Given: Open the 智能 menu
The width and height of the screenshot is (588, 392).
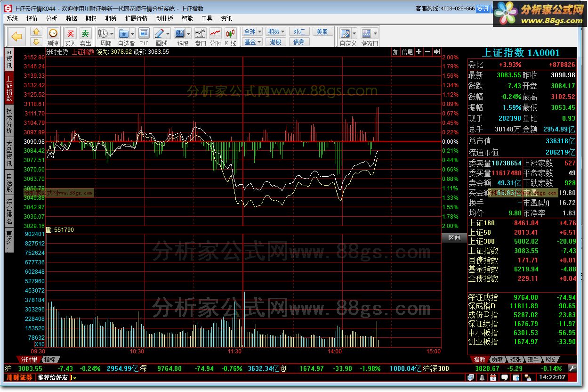Looking at the screenshot, I should [187, 18].
